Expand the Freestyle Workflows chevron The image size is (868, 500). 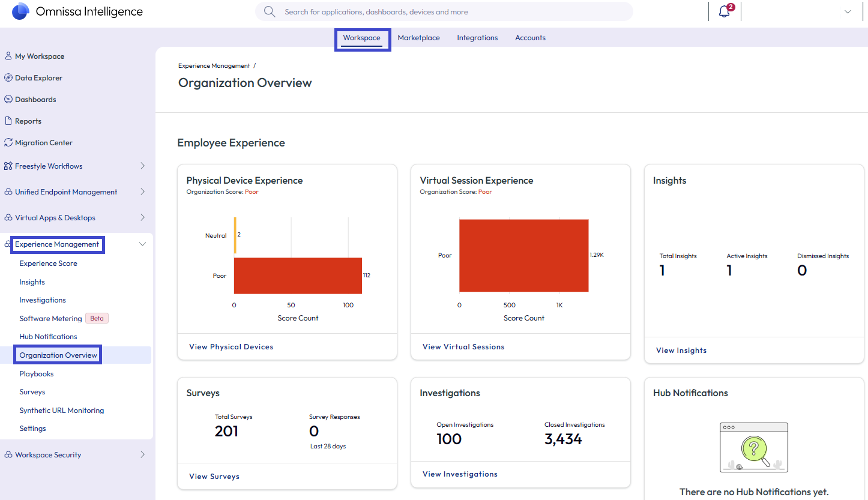pos(142,166)
